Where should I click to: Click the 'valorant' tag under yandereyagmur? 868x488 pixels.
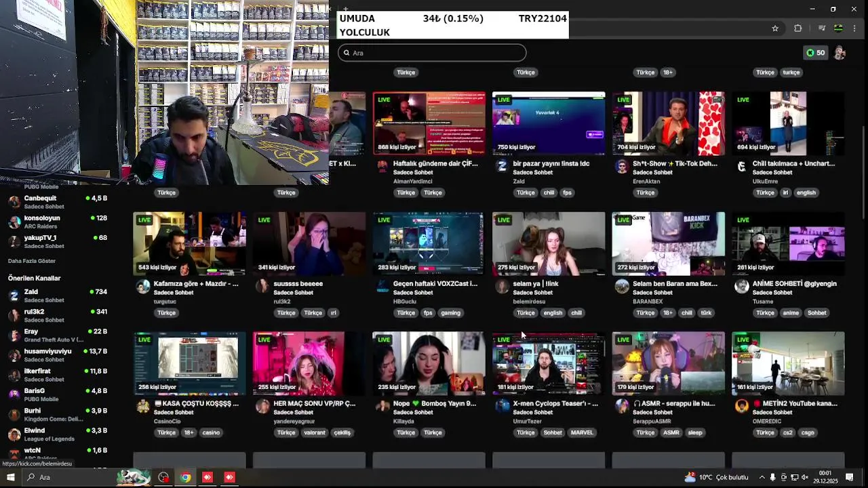(x=315, y=432)
